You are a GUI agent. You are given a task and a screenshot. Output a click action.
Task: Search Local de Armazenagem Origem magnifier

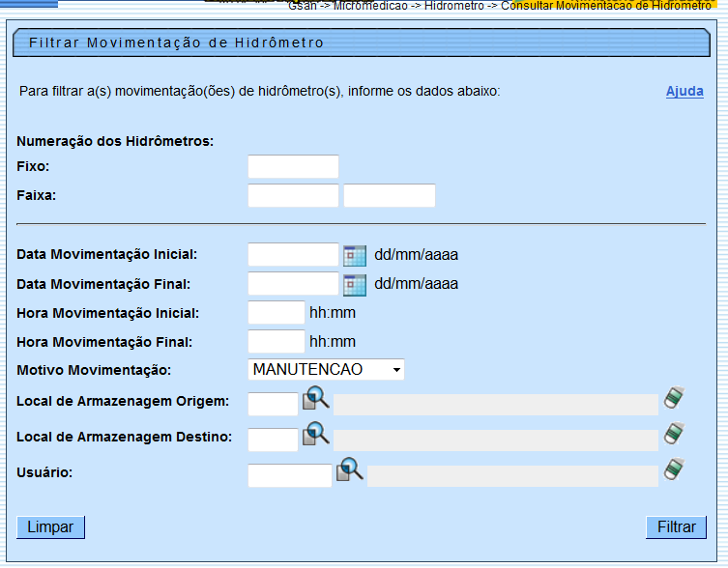[316, 401]
